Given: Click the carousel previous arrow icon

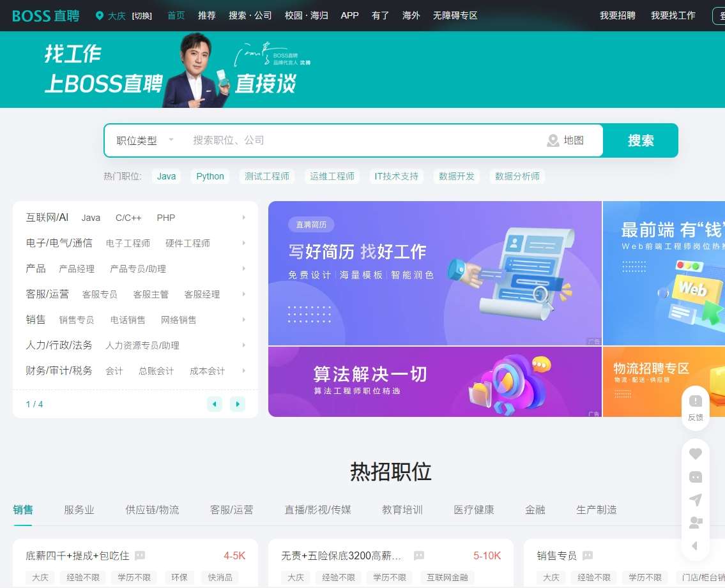Looking at the screenshot, I should 214,404.
